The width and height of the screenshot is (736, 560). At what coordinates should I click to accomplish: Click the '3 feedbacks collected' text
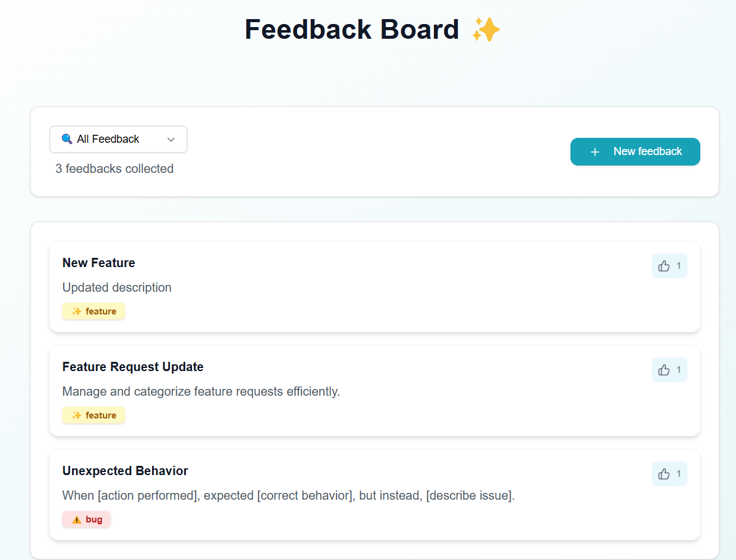tap(114, 169)
